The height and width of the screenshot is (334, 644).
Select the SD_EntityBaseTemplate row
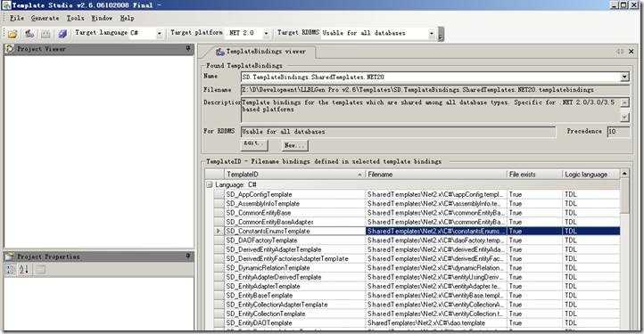point(417,296)
